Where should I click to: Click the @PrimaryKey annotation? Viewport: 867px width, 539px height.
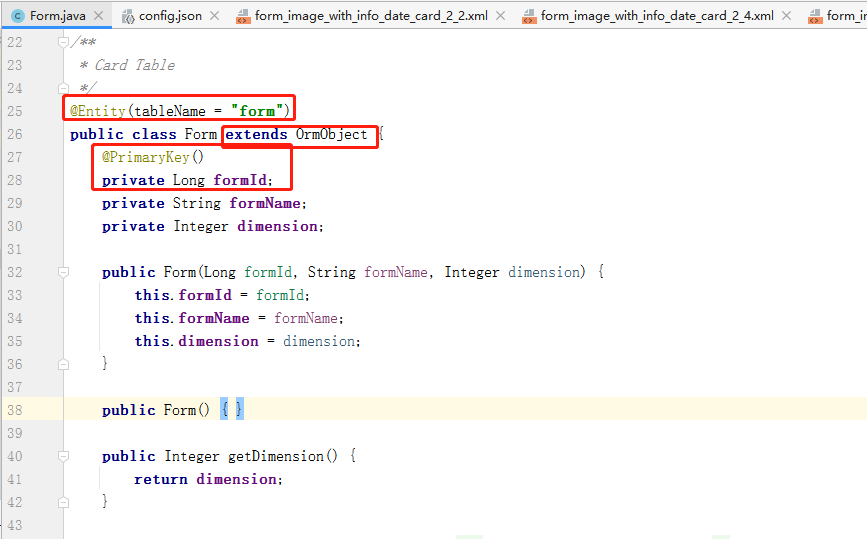point(145,157)
